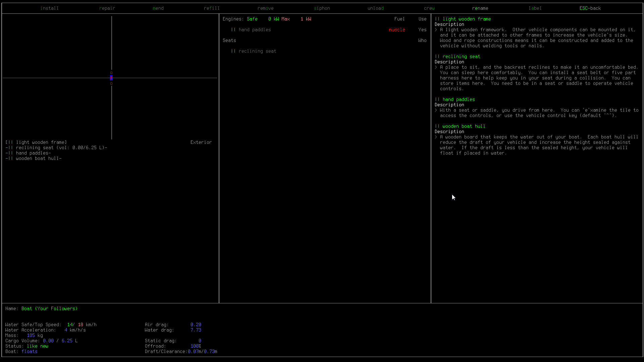Click the label option

[535, 8]
